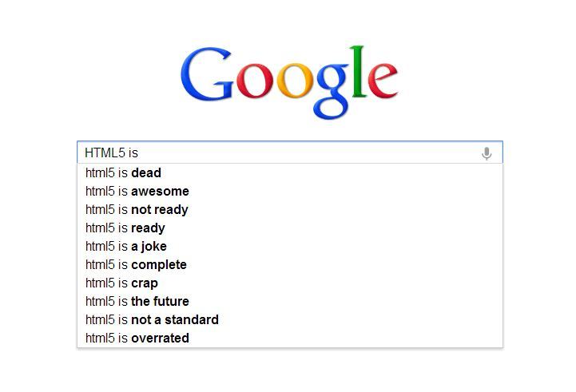This screenshot has width=576, height=392.
Task: Pick the 'html5 is not ready' suggestion
Action: (137, 209)
